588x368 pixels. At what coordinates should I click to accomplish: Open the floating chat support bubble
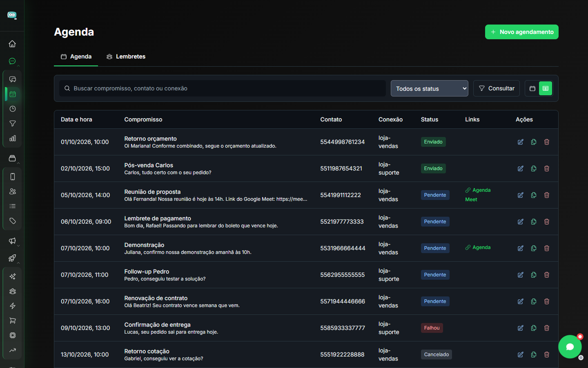[x=570, y=347]
